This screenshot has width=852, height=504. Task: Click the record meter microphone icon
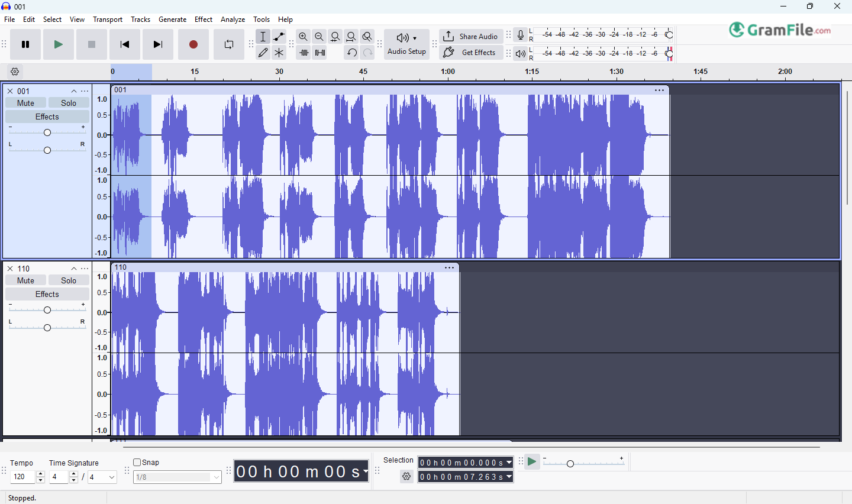click(521, 35)
